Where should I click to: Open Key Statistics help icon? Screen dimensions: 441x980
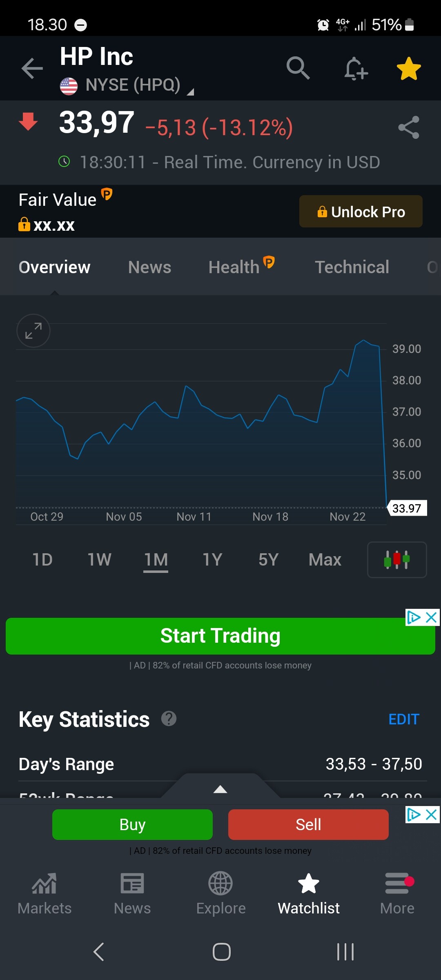tap(169, 718)
